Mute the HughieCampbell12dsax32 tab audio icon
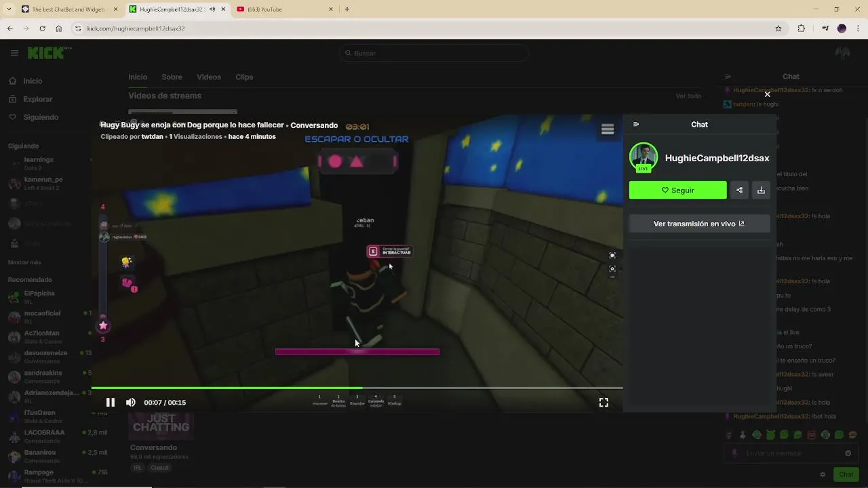 213,9
